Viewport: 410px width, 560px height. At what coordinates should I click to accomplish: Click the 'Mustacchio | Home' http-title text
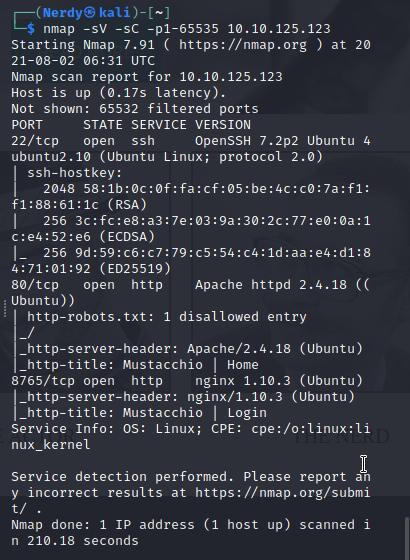tap(191, 365)
